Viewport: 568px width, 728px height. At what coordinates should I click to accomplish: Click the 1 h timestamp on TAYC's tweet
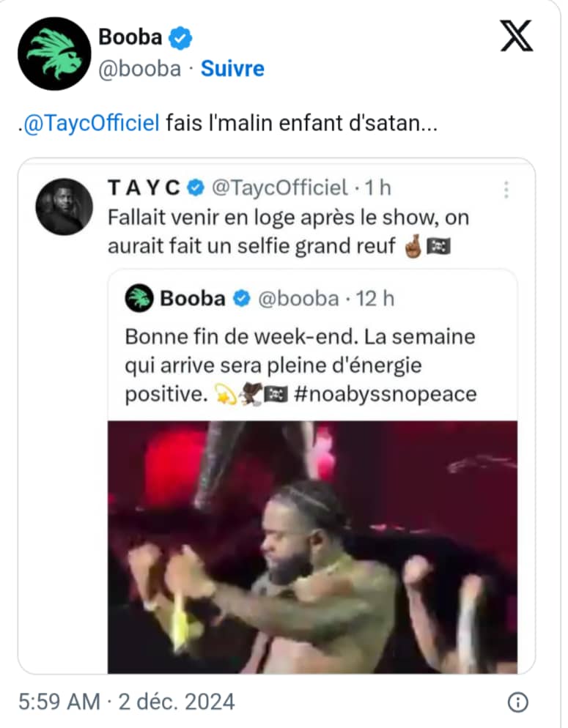[376, 187]
